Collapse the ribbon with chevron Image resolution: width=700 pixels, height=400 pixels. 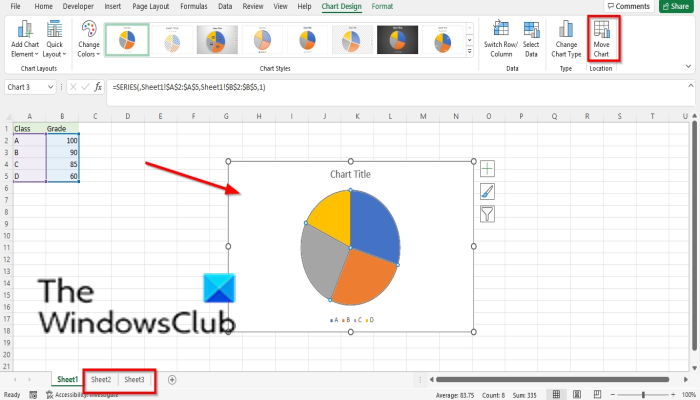pos(688,66)
